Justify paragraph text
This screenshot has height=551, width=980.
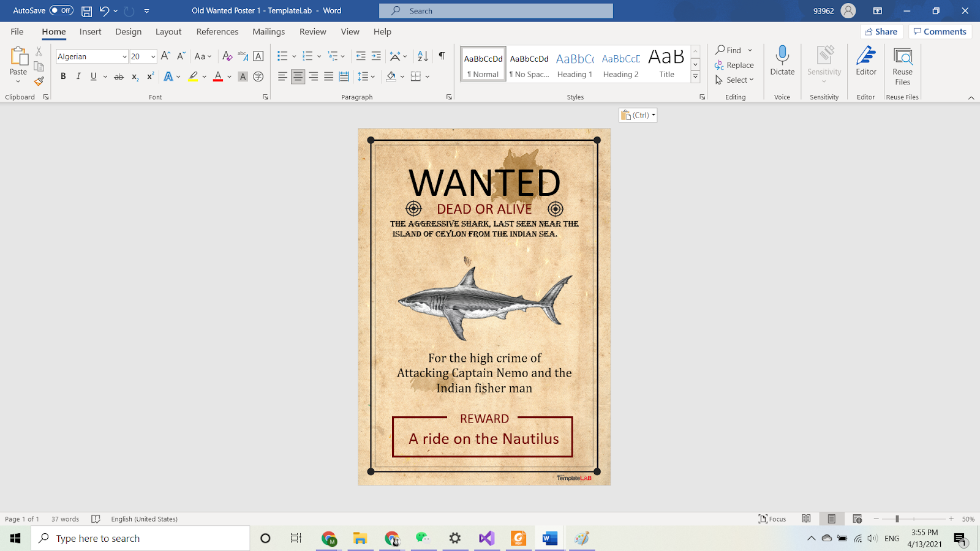328,77
